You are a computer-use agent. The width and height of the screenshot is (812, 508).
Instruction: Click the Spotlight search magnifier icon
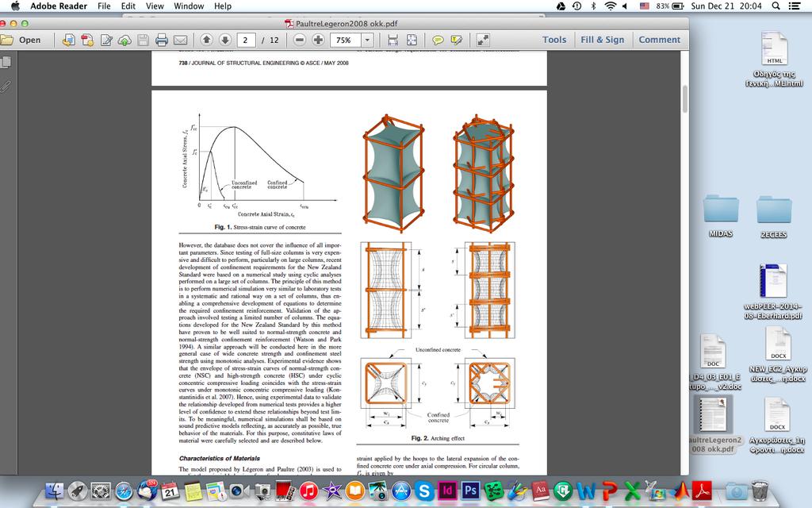click(x=776, y=6)
